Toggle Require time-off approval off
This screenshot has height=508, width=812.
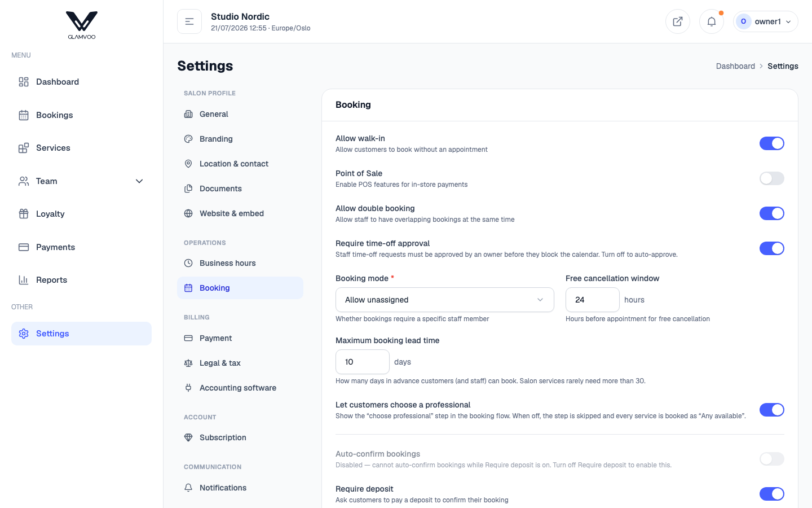point(771,248)
